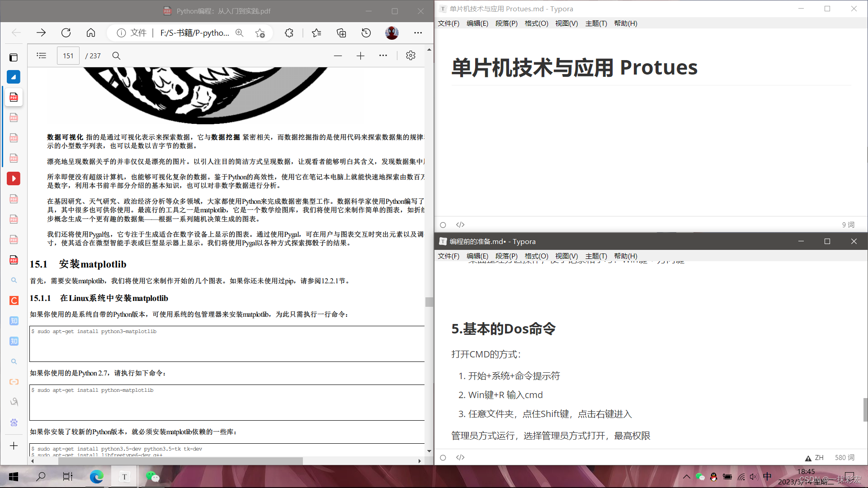868x488 pixels.
Task: Open 格式(O) menu in Protues Typora window
Action: tap(536, 23)
